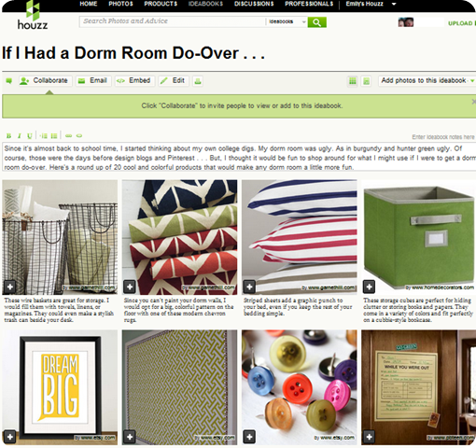Open the Dream Big print thumbnail
This screenshot has height=448, width=476.
click(60, 387)
